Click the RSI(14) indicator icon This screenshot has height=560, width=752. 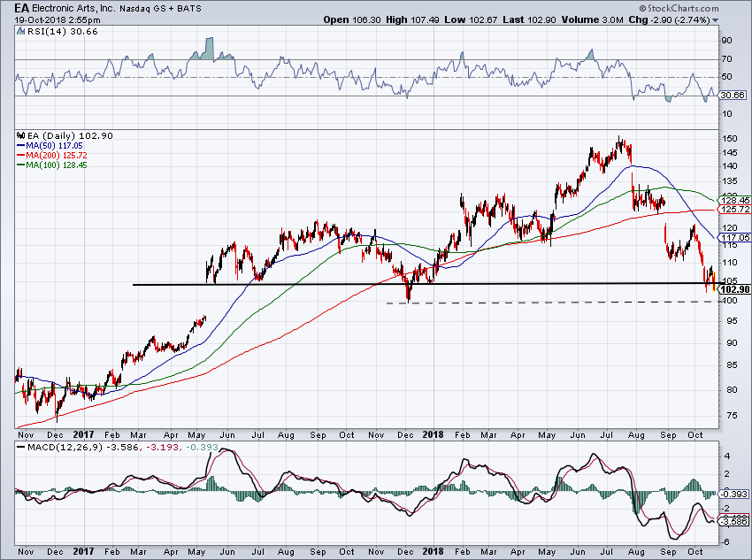click(x=20, y=32)
